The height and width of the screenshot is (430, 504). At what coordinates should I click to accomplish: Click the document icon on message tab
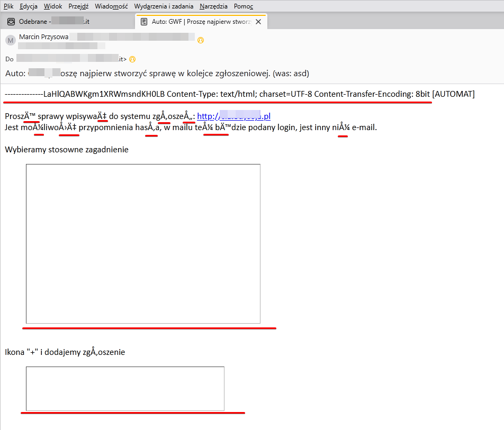(x=144, y=22)
